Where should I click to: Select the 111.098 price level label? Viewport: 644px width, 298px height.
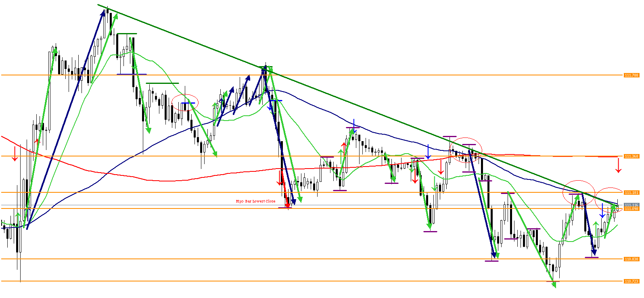pyautogui.click(x=631, y=208)
